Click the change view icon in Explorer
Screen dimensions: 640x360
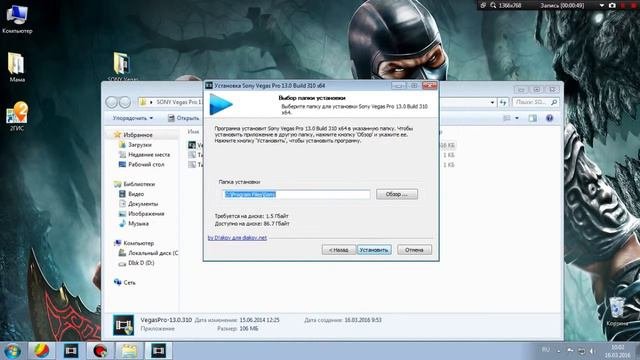(507, 118)
